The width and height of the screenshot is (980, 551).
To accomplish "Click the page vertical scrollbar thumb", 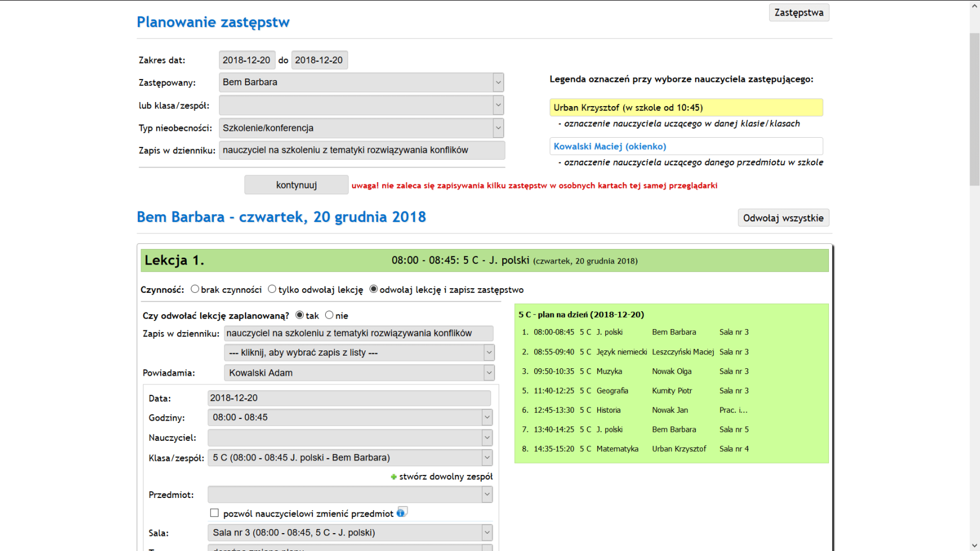I will point(975,110).
